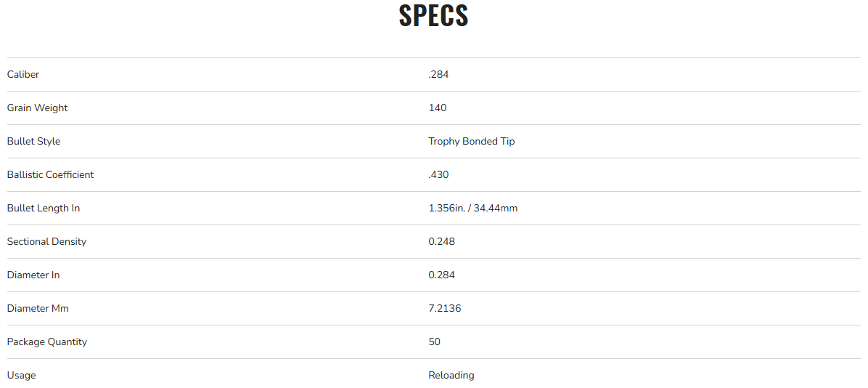868x388 pixels.
Task: Select the 1.356in. / 34.44mm value
Action: pyautogui.click(x=472, y=208)
